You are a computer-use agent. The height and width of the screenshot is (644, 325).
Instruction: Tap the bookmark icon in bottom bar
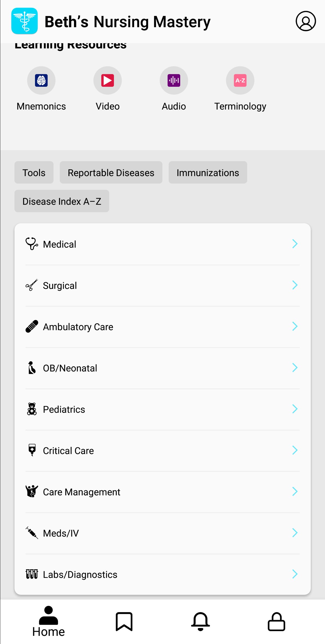(124, 621)
